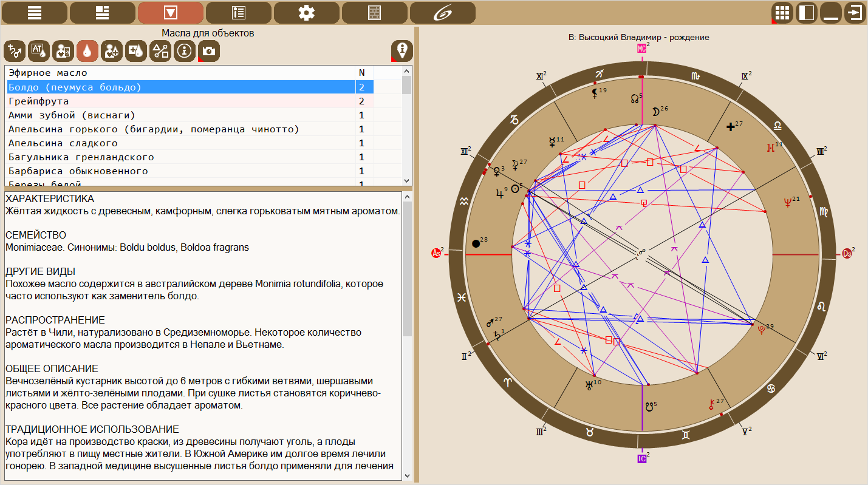The width and height of the screenshot is (868, 485).
Task: Select the Грейпфрута oil row
Action: pos(180,101)
